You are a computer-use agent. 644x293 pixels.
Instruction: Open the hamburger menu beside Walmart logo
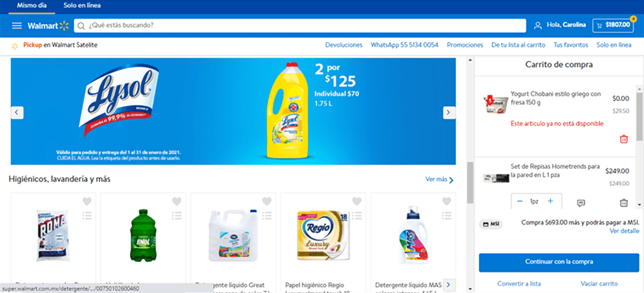point(17,26)
